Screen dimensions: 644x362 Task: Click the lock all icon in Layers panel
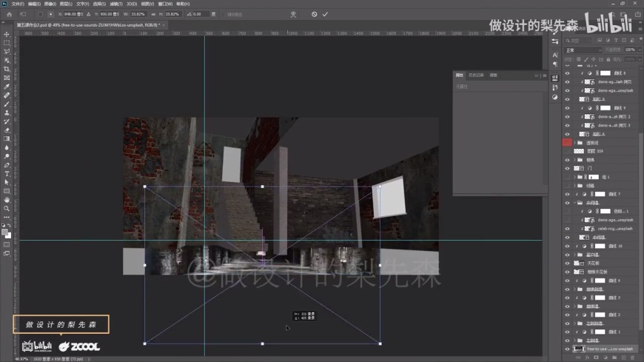pyautogui.click(x=608, y=59)
